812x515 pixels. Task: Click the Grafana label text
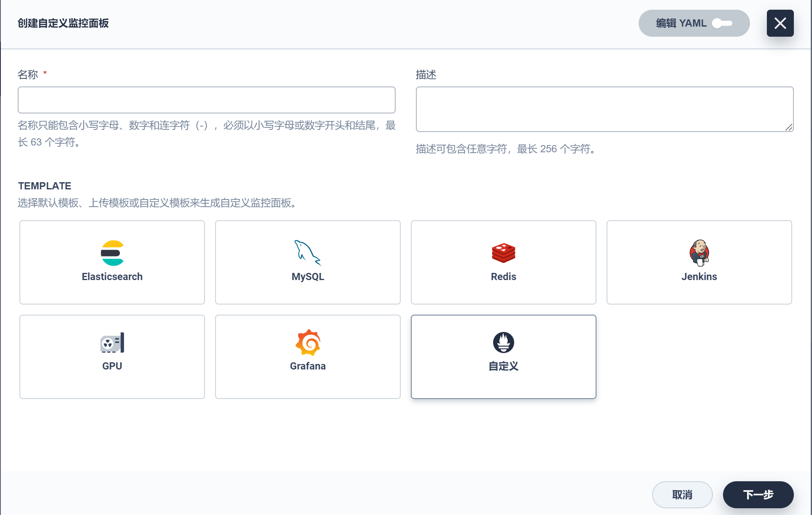coord(308,366)
